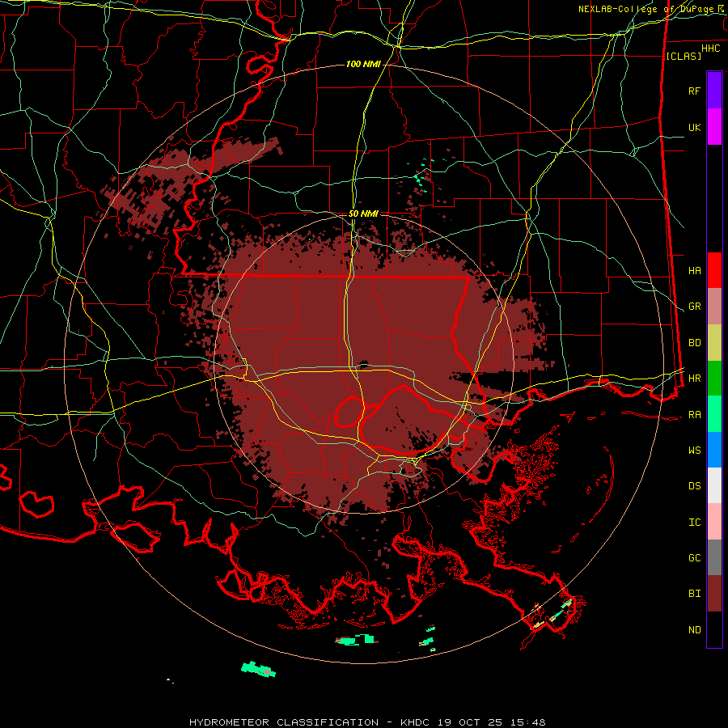Click the HA legend label
Screen dimensions: 728x728
pyautogui.click(x=694, y=270)
